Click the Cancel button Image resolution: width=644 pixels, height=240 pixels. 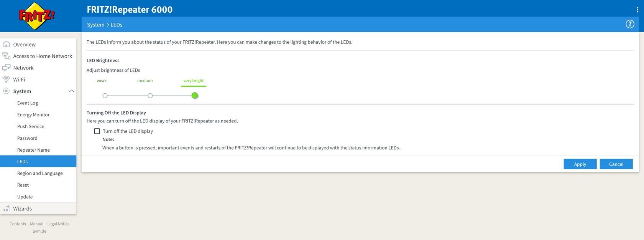tap(616, 164)
